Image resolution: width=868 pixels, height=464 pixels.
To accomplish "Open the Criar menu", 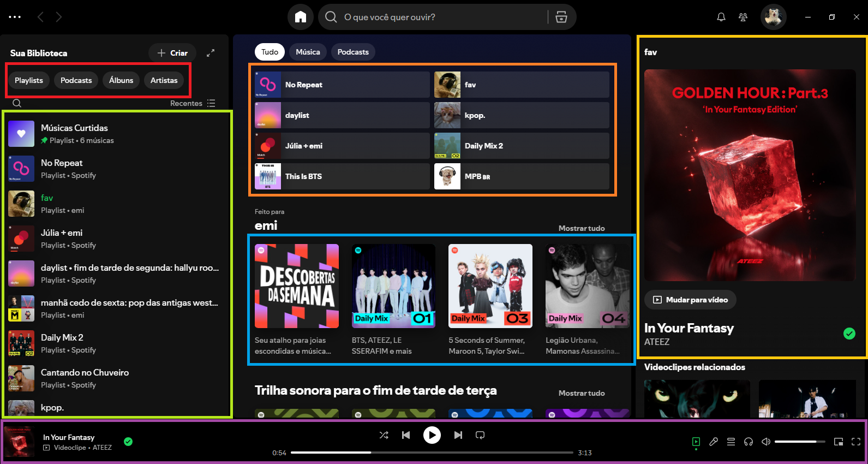I will (172, 53).
